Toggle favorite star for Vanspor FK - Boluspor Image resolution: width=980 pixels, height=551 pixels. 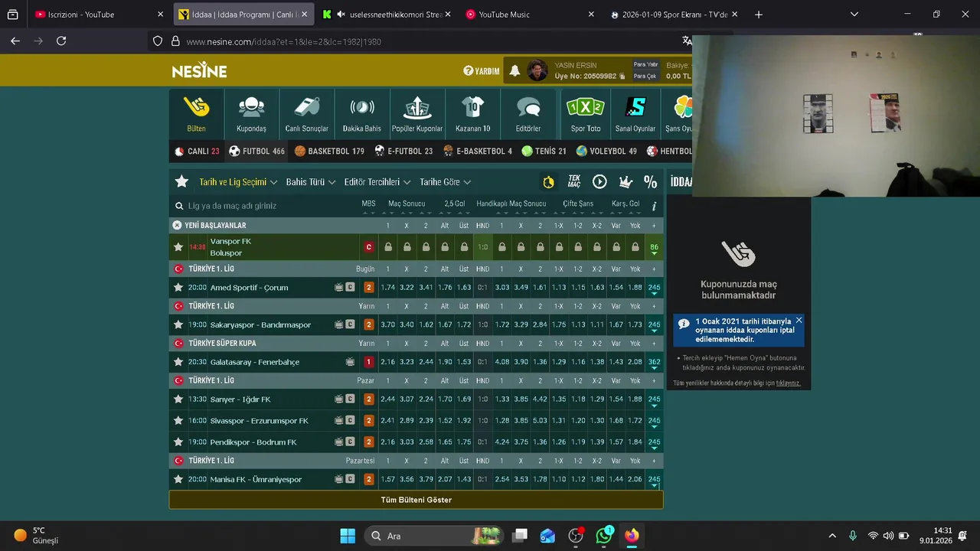coord(178,247)
